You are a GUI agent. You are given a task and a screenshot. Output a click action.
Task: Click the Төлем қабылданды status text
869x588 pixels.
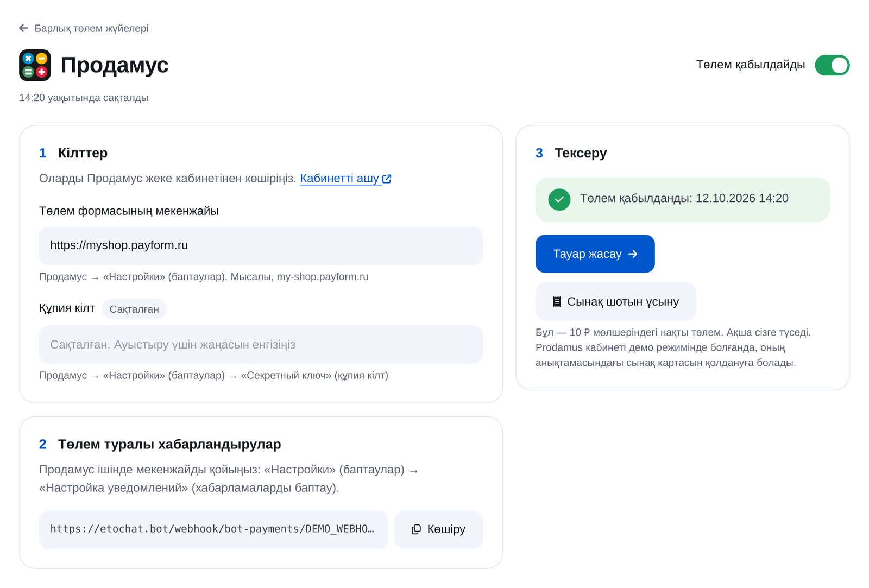coord(684,199)
